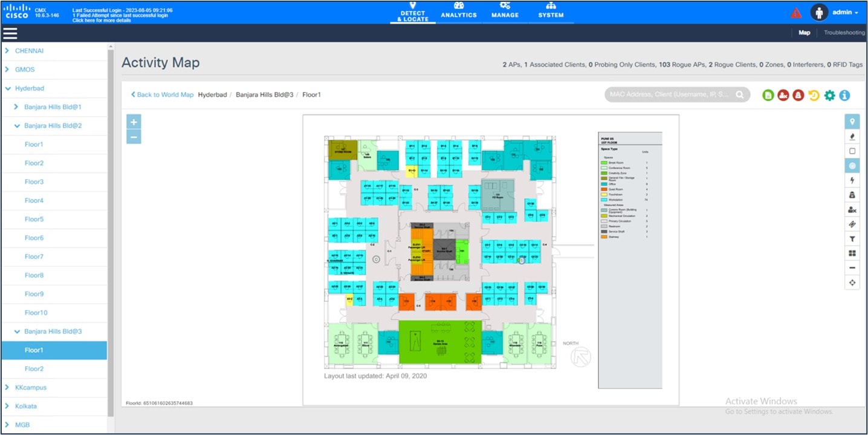Toggle the zone boundaries square icon
The image size is (868, 435).
click(x=852, y=151)
